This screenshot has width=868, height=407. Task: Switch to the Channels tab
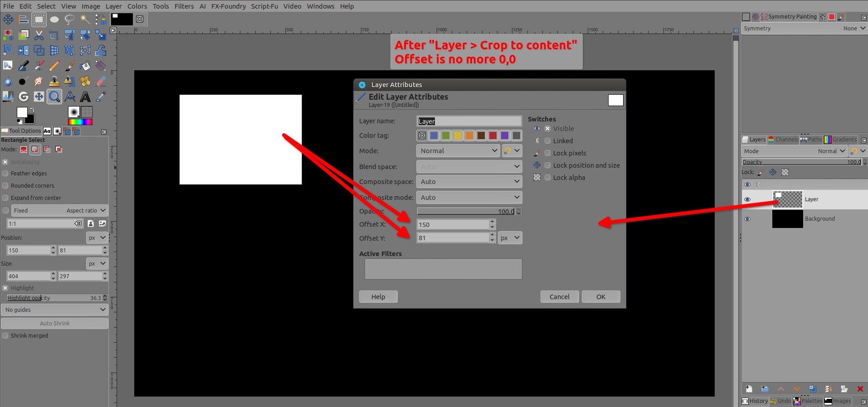point(783,140)
